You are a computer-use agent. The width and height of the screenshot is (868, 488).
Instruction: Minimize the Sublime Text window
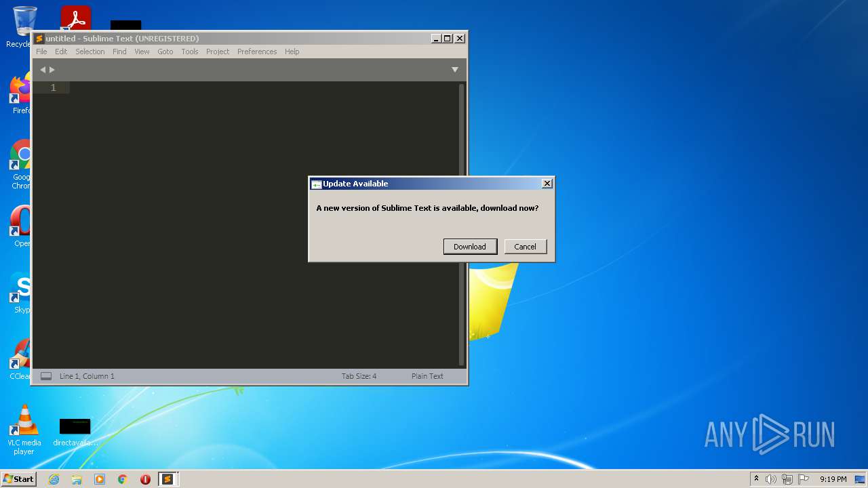coord(436,39)
